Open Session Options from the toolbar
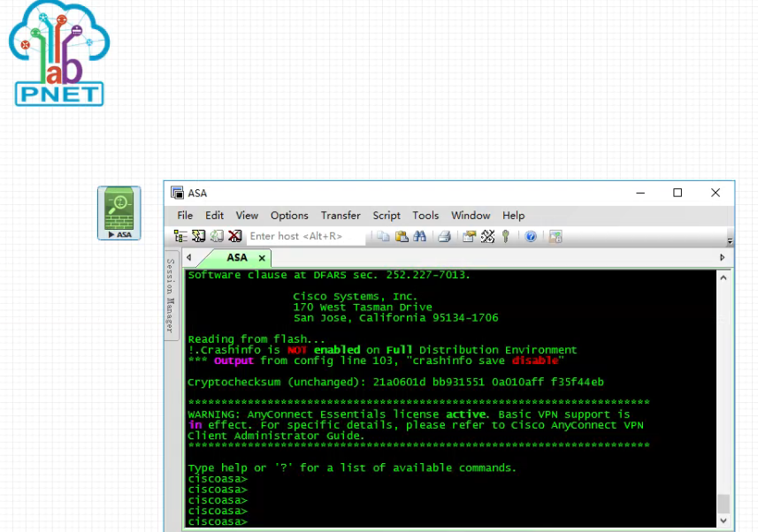Viewport: 758px width, 532px height. pos(469,236)
